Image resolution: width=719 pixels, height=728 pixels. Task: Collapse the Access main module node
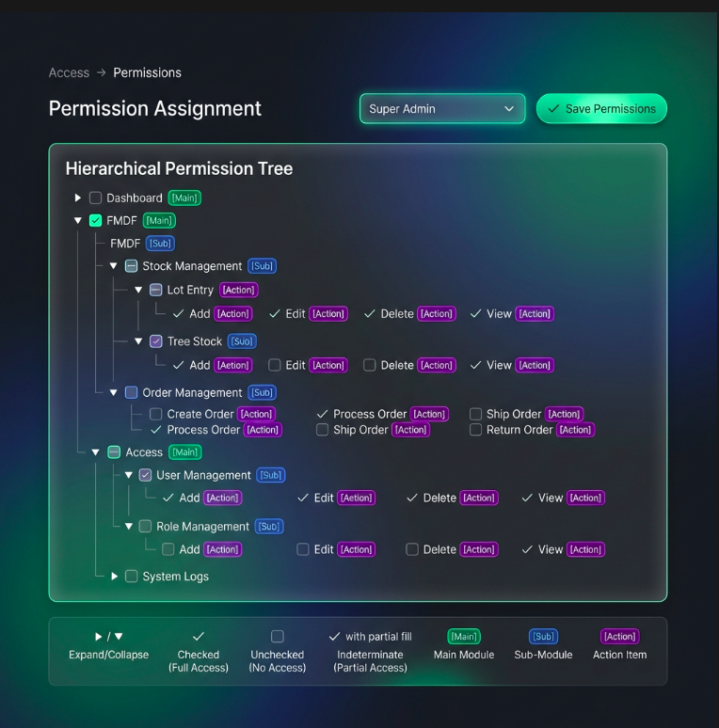(96, 452)
